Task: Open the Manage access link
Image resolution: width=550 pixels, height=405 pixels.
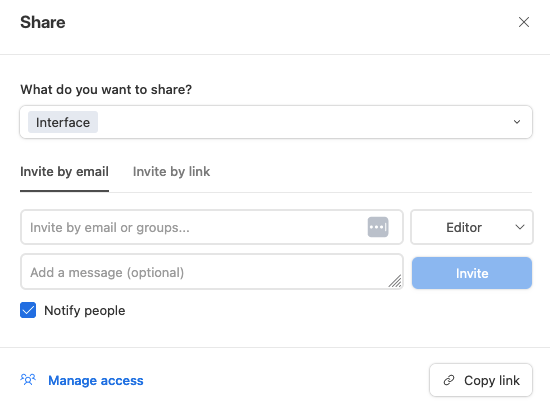Action: [x=96, y=380]
